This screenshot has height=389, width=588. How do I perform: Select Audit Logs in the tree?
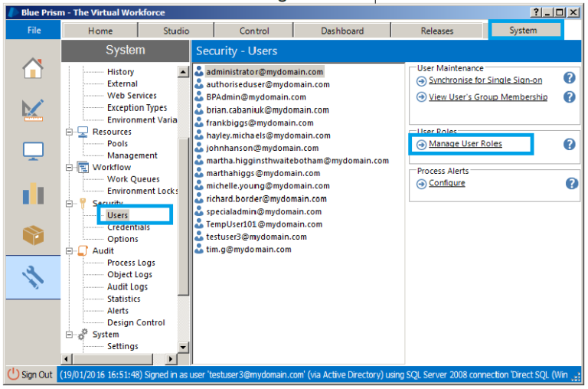(x=128, y=286)
